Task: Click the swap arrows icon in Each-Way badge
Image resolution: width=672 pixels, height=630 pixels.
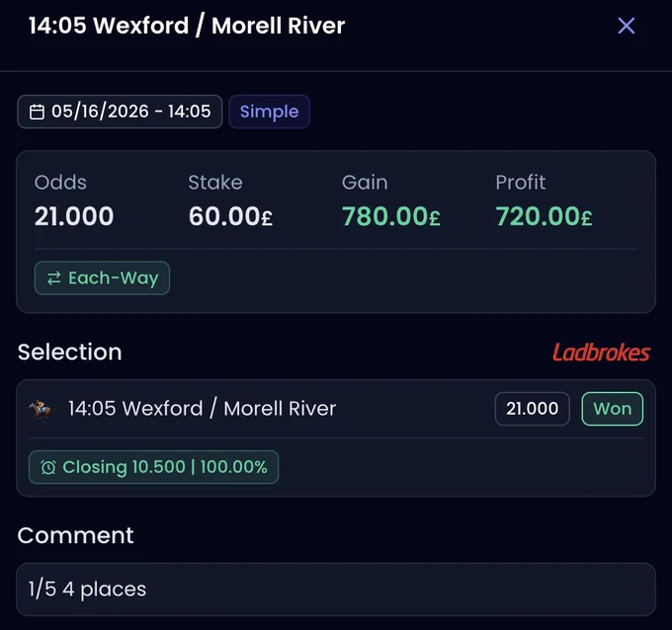Action: (54, 278)
